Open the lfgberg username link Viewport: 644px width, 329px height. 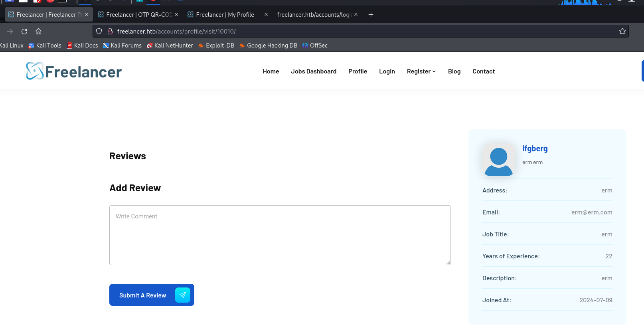point(535,149)
